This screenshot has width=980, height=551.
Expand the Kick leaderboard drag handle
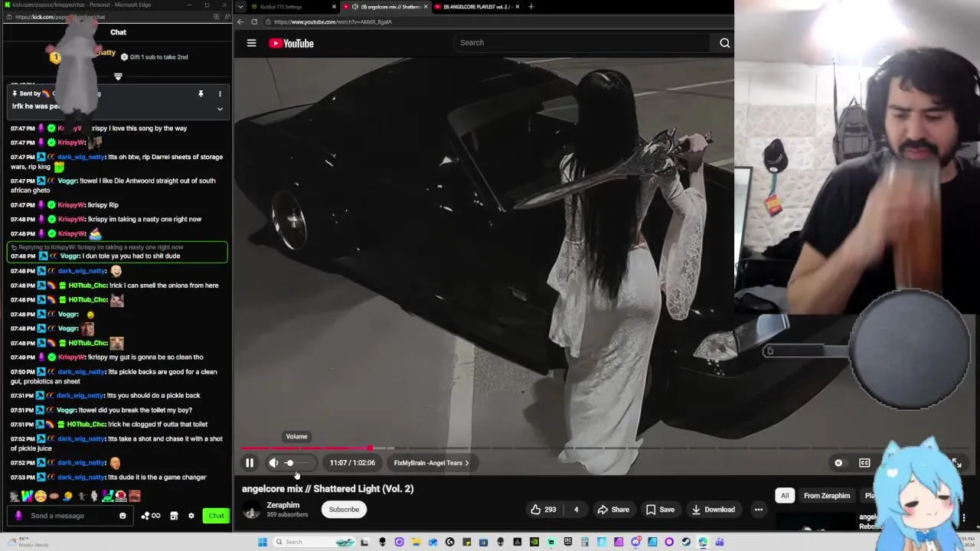[118, 77]
